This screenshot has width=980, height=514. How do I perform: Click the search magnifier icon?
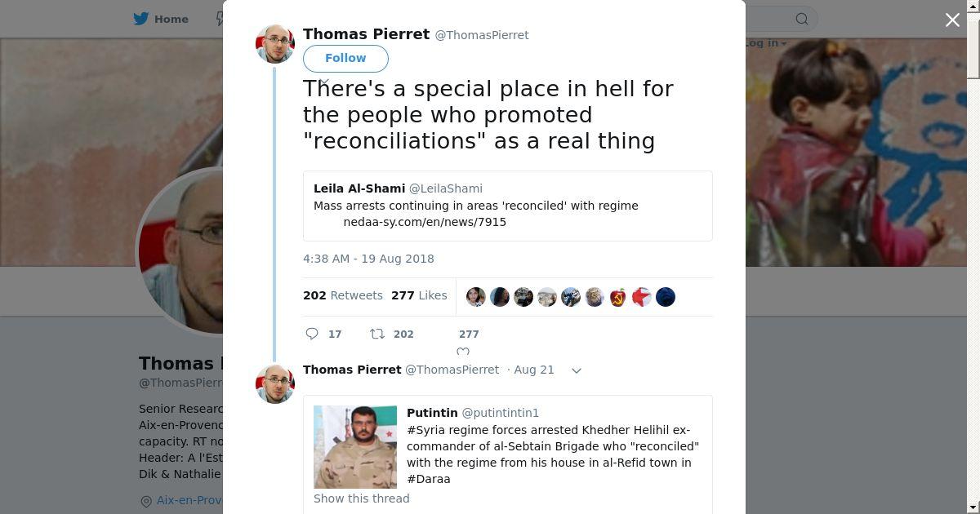(x=802, y=19)
